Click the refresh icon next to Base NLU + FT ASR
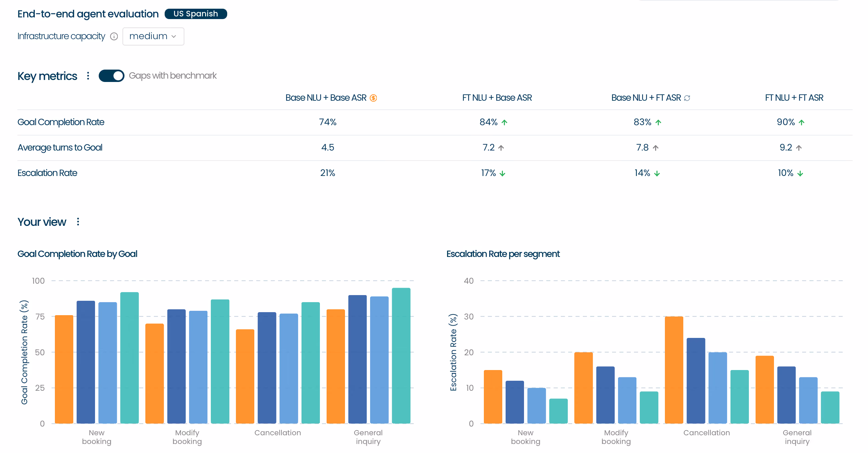 pyautogui.click(x=687, y=98)
